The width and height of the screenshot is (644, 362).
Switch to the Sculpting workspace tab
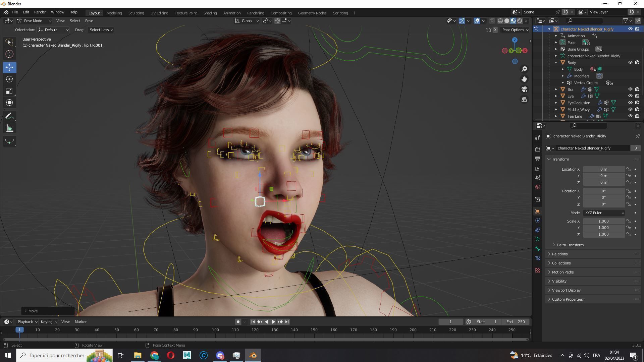pyautogui.click(x=136, y=13)
